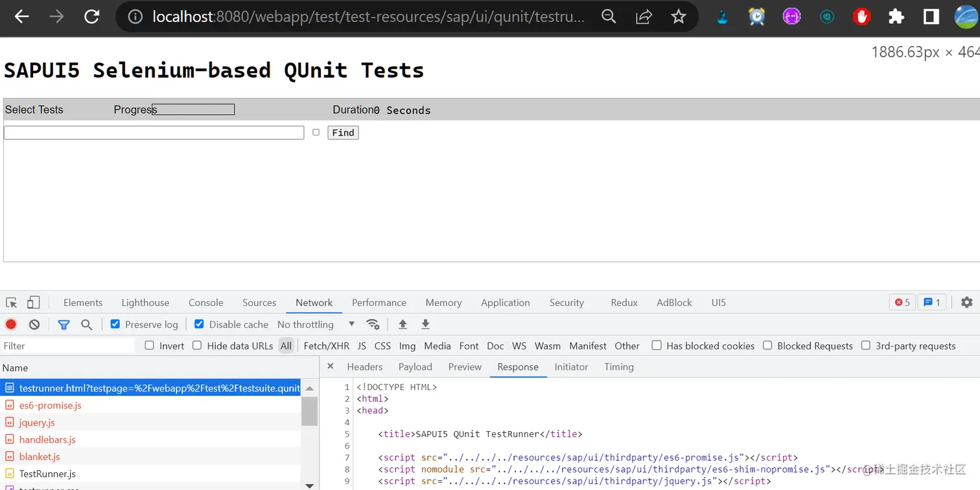Select the handlebars.js request

click(47, 439)
